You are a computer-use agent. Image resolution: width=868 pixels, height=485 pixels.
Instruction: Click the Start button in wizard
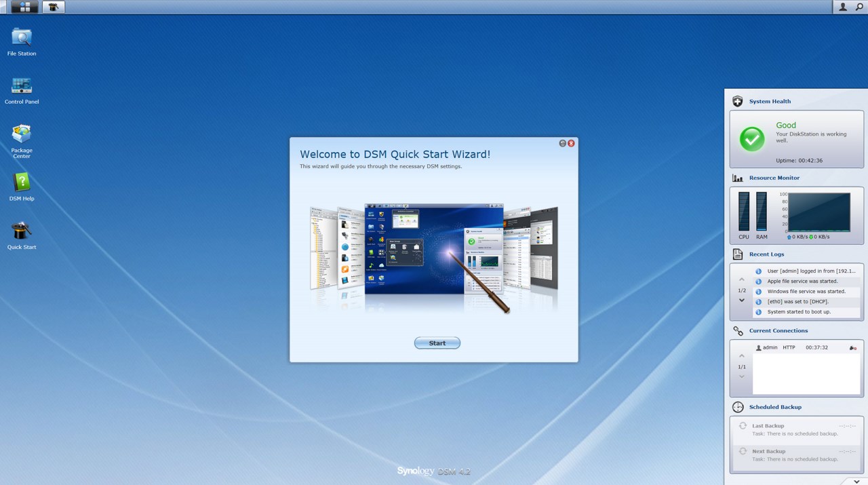click(x=437, y=343)
